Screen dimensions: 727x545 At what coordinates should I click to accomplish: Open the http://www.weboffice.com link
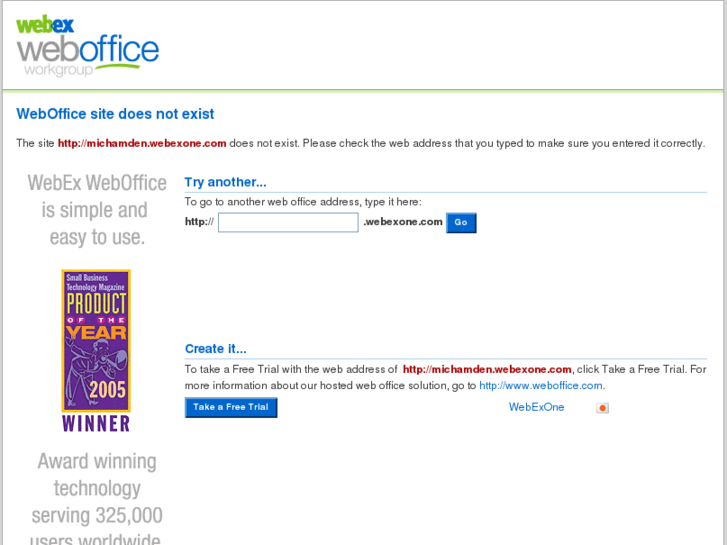coord(541,385)
